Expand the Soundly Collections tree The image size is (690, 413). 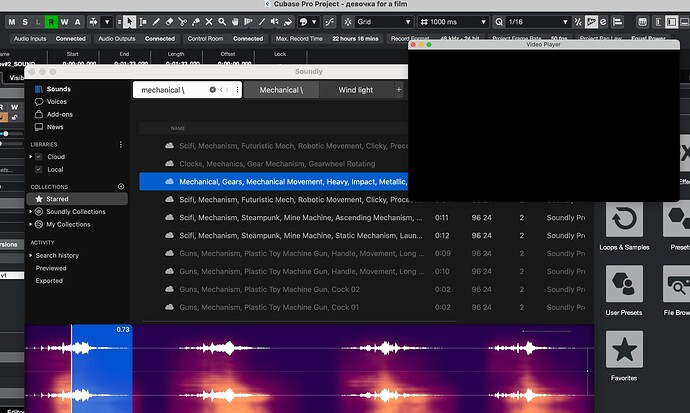coord(31,212)
